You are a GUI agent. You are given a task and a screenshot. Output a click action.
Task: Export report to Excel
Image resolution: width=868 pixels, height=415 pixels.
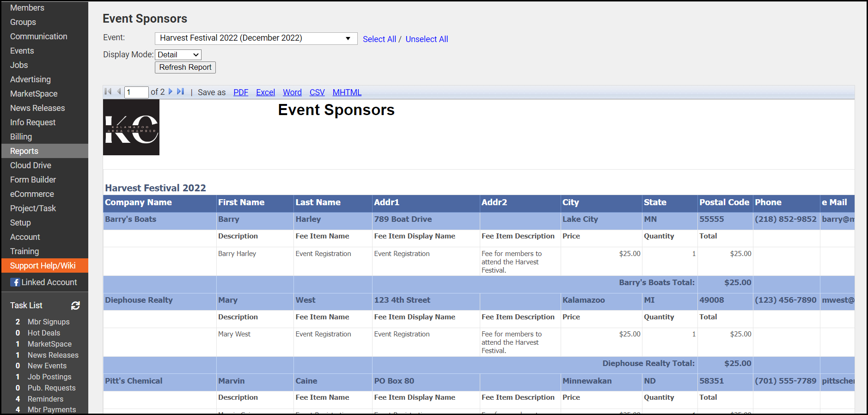tap(265, 92)
